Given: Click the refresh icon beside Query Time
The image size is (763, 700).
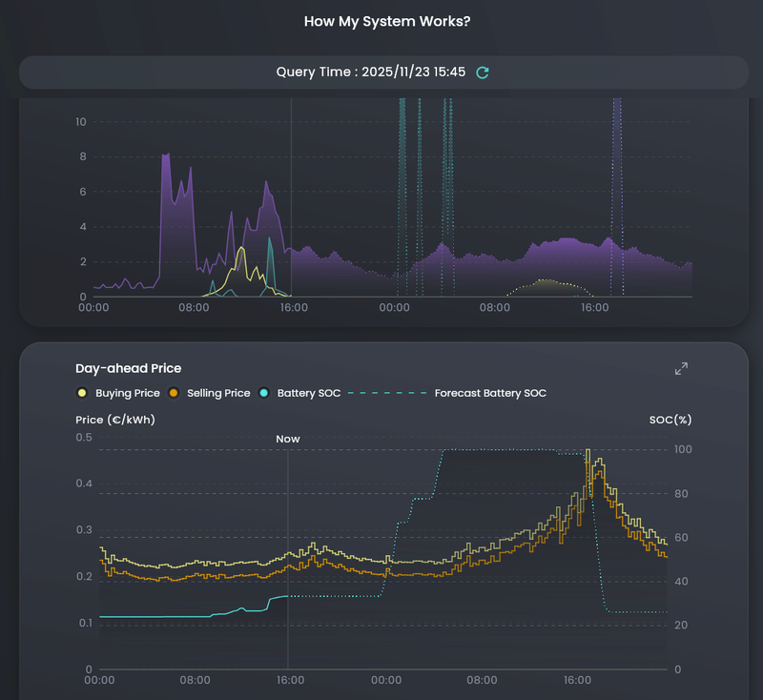Looking at the screenshot, I should pyautogui.click(x=483, y=72).
